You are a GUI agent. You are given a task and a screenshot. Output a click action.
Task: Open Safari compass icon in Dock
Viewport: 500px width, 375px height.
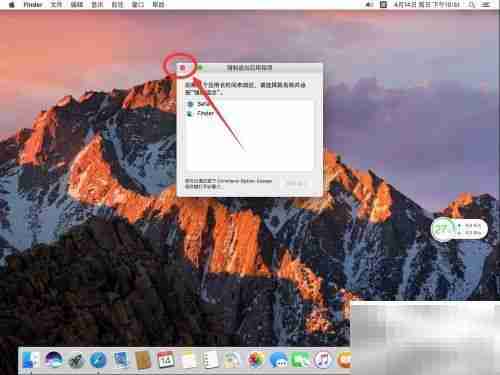click(98, 360)
